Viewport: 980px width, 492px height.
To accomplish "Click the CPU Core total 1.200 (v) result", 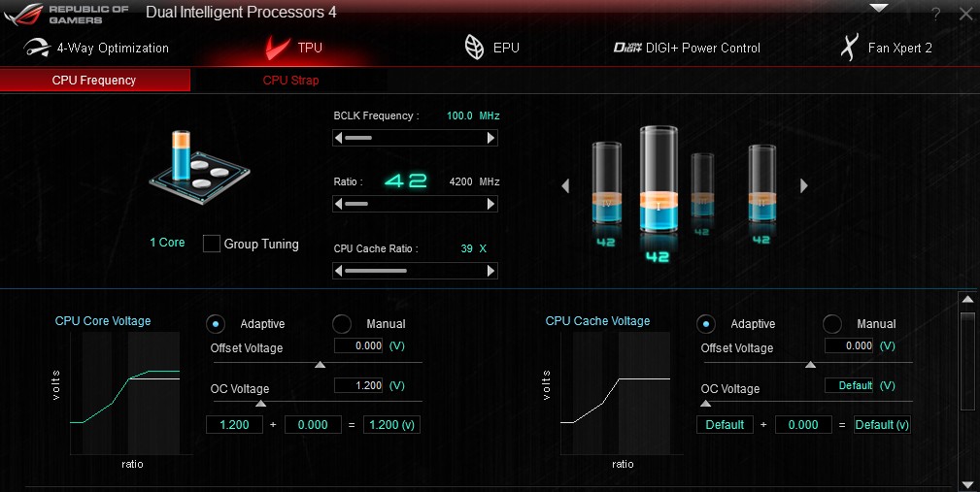I will click(391, 425).
